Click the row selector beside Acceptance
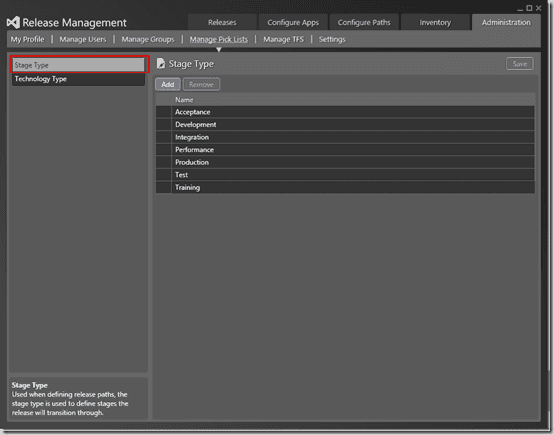The width and height of the screenshot is (554, 435). click(164, 112)
